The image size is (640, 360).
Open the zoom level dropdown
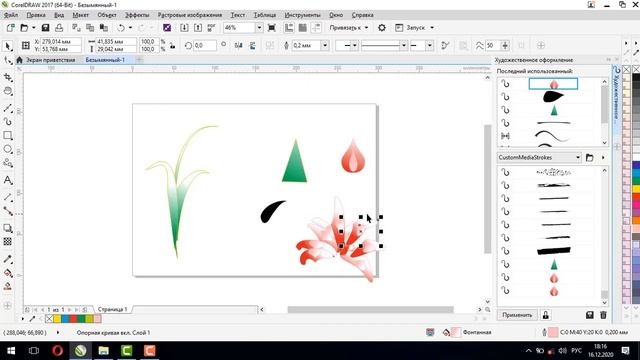tap(259, 28)
